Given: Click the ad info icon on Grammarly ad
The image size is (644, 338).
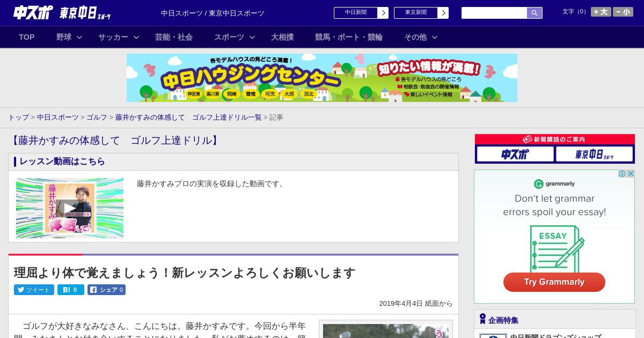Looking at the screenshot, I should coord(623,174).
